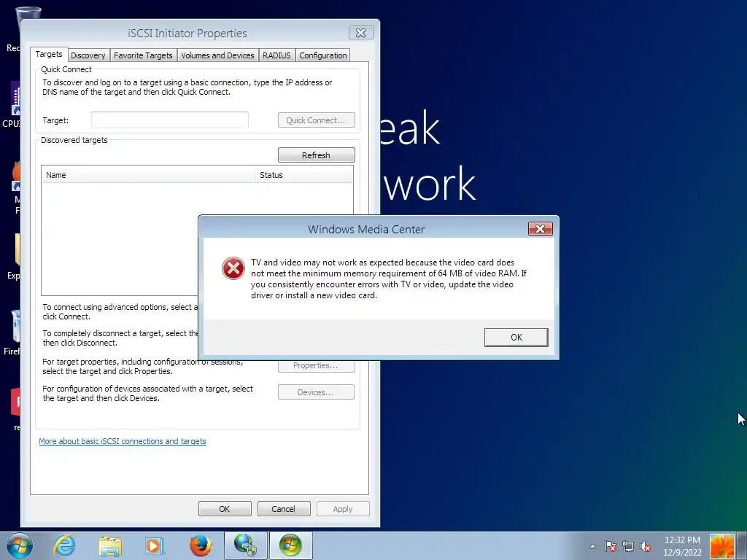Screen dimensions: 747x560
Task: Click the red error icon in dialog
Action: coord(233,268)
